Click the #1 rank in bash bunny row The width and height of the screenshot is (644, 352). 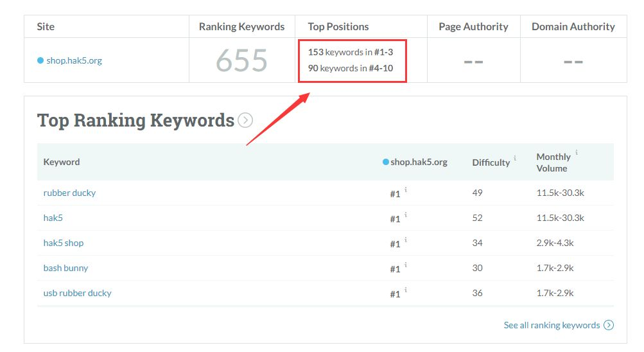(x=395, y=269)
